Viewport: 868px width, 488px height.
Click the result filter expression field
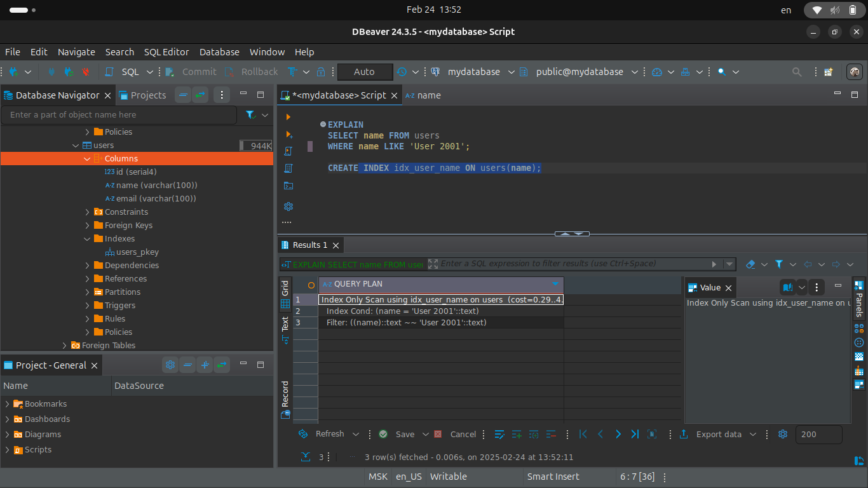coord(573,264)
